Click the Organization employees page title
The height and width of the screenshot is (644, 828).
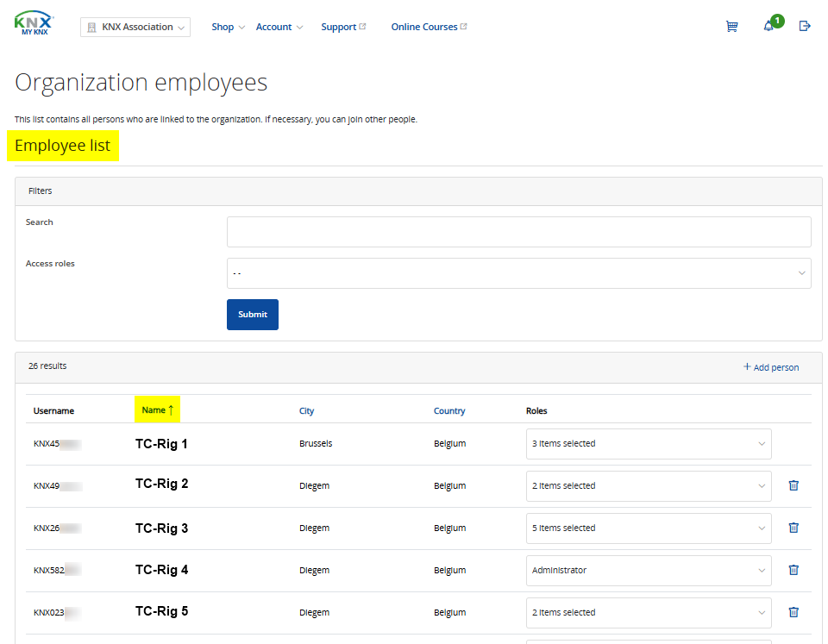pyautogui.click(x=141, y=83)
